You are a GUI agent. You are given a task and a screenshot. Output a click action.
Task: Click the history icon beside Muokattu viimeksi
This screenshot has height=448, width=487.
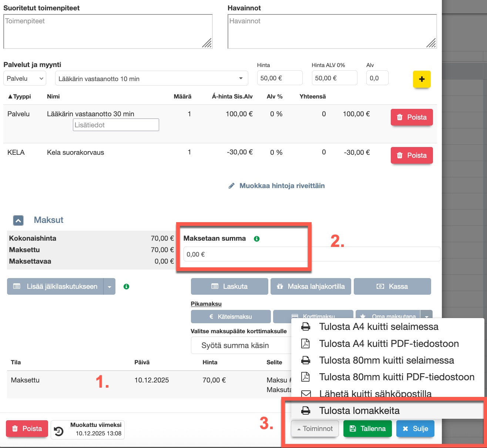[59, 431]
